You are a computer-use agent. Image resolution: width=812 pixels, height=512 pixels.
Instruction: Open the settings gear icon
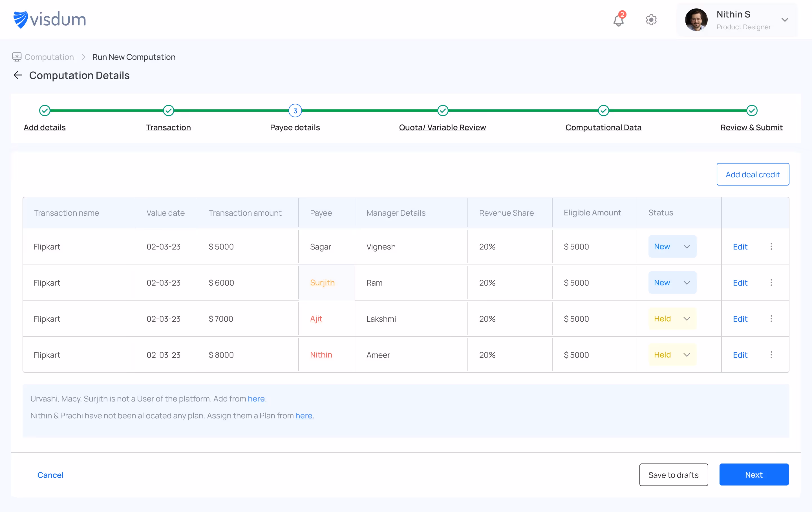(x=651, y=20)
